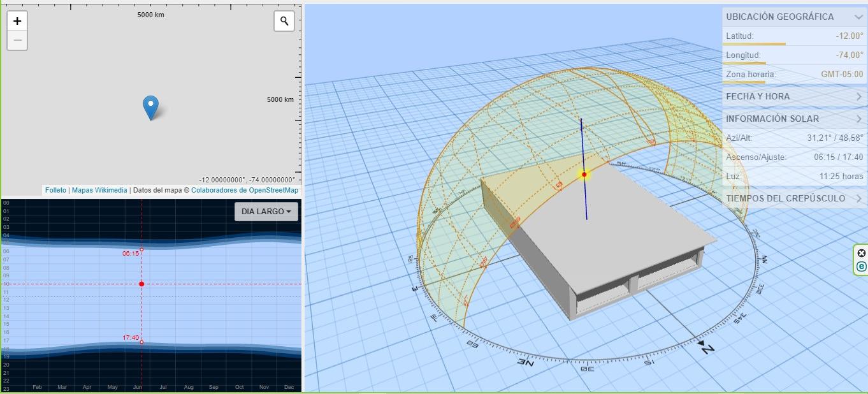Click the Latitud value -12.00°
The height and width of the screenshot is (394, 868).
coord(850,36)
